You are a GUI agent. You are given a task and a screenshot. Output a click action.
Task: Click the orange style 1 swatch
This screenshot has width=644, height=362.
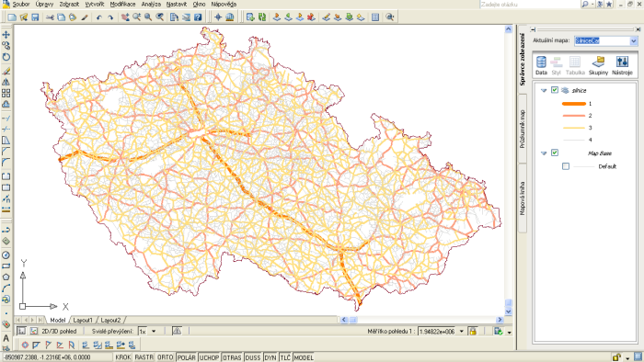point(573,104)
